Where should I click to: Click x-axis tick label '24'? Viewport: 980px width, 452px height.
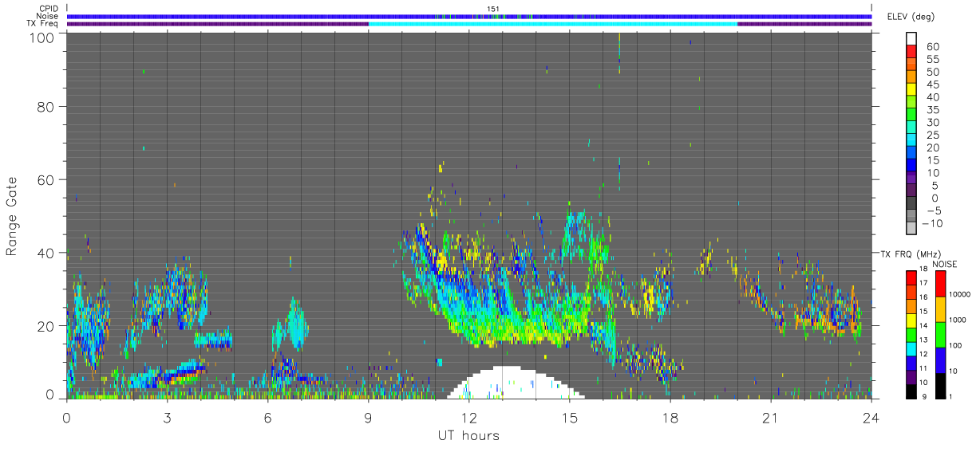tap(871, 418)
